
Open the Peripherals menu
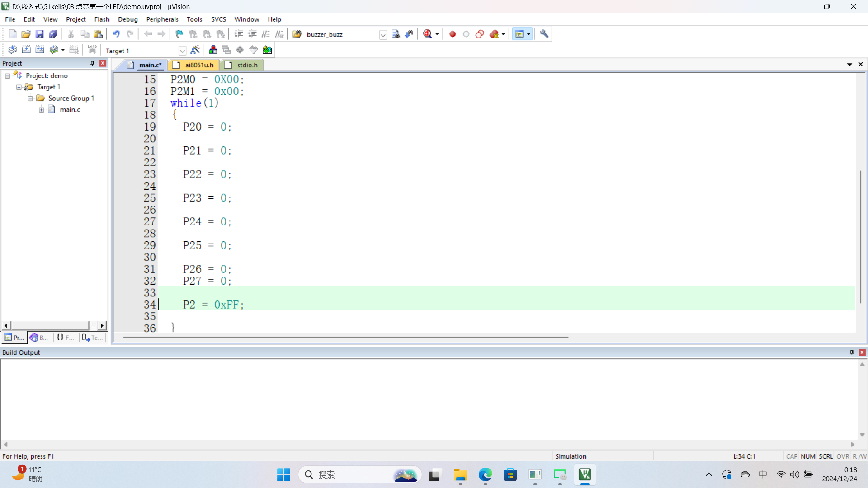point(162,19)
